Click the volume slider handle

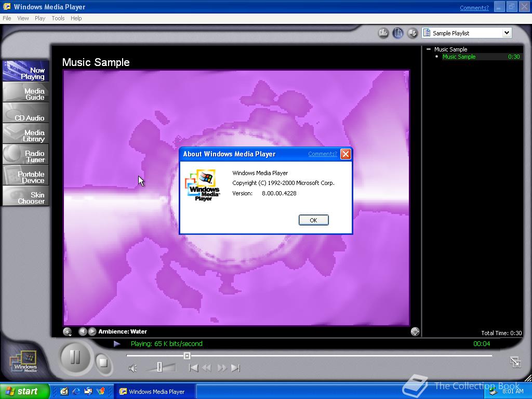159,367
